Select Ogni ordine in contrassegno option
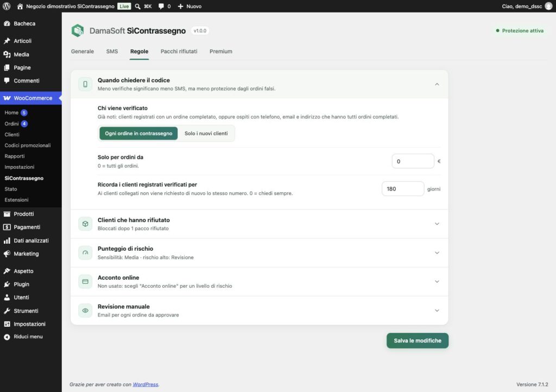 tap(138, 133)
